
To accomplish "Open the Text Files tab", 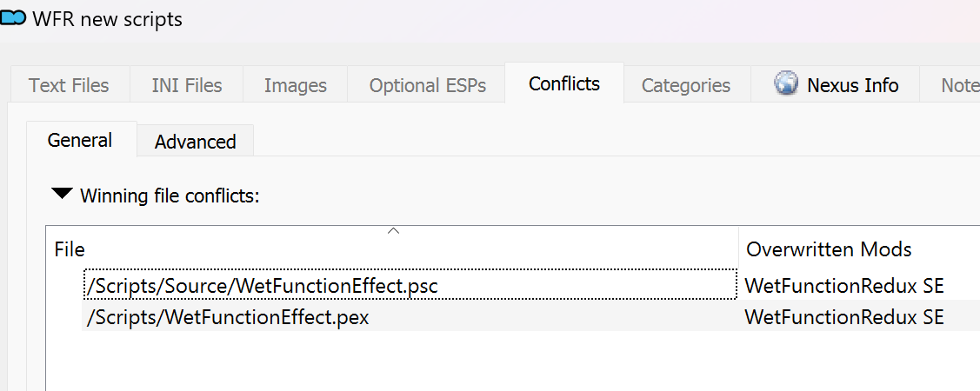I will coord(70,84).
